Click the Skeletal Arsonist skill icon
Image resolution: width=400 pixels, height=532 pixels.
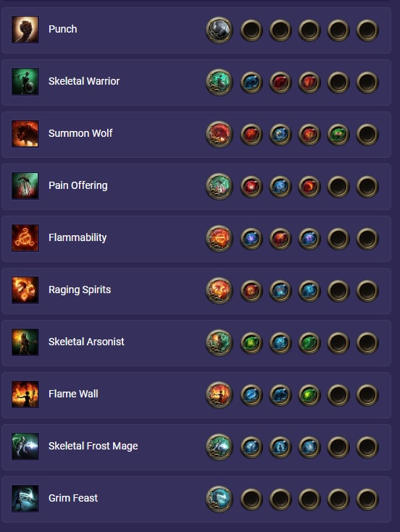click(25, 342)
